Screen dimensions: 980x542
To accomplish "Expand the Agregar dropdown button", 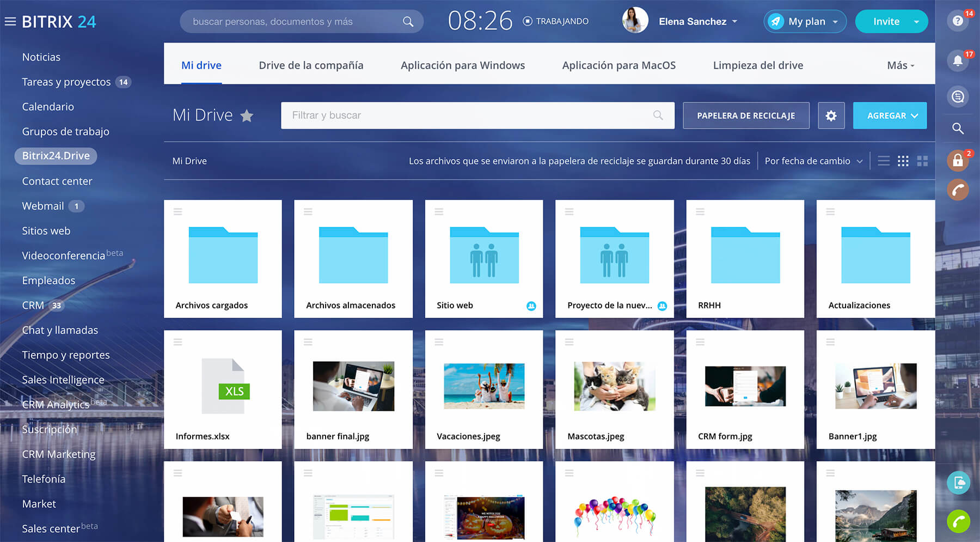I will coord(890,115).
